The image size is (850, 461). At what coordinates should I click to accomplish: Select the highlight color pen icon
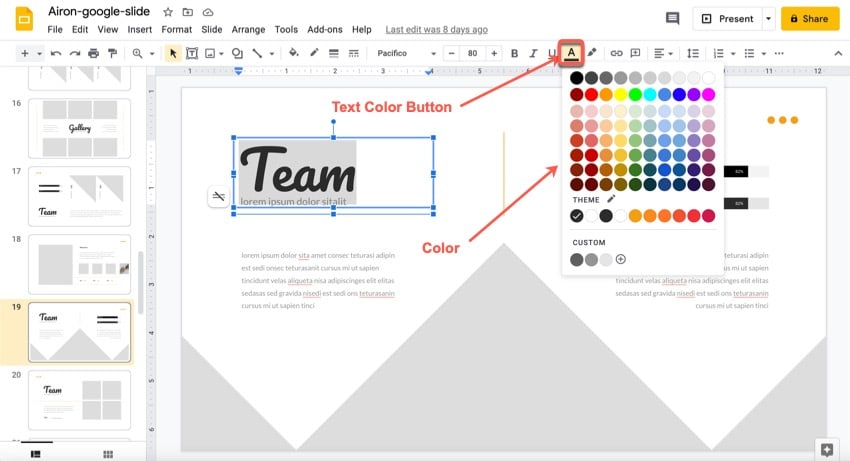[x=591, y=53]
